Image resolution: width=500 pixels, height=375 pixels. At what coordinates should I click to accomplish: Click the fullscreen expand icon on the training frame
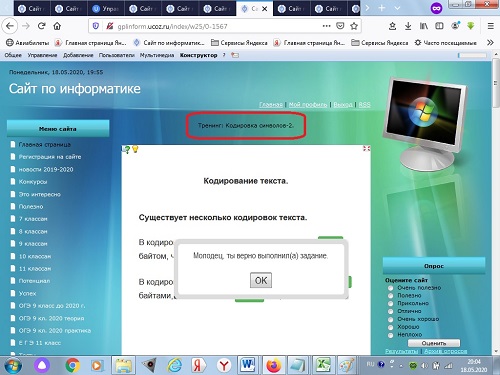pyautogui.click(x=366, y=148)
